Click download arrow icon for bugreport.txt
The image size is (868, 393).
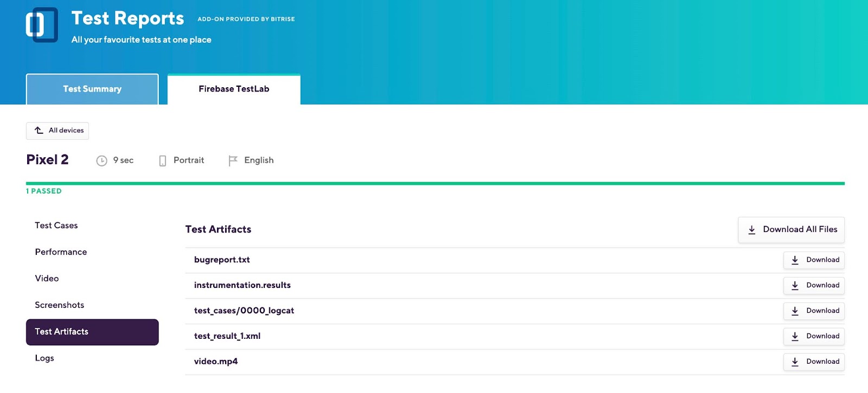pyautogui.click(x=795, y=260)
